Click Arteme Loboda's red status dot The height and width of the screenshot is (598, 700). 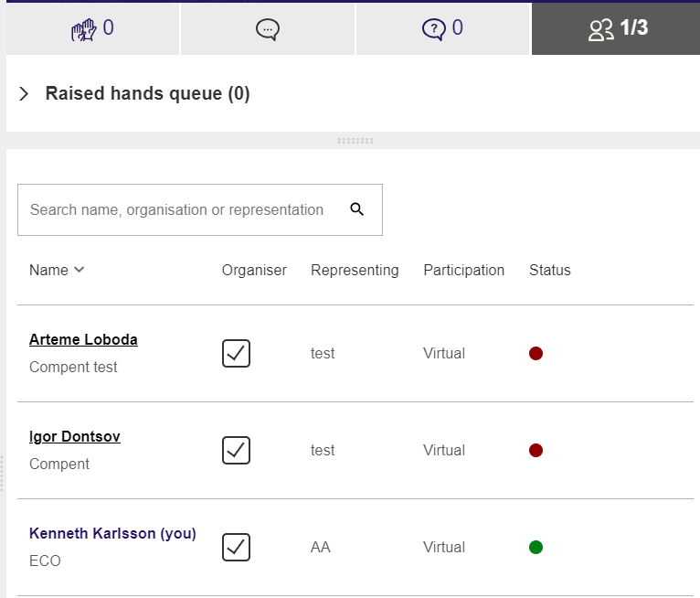click(x=536, y=353)
